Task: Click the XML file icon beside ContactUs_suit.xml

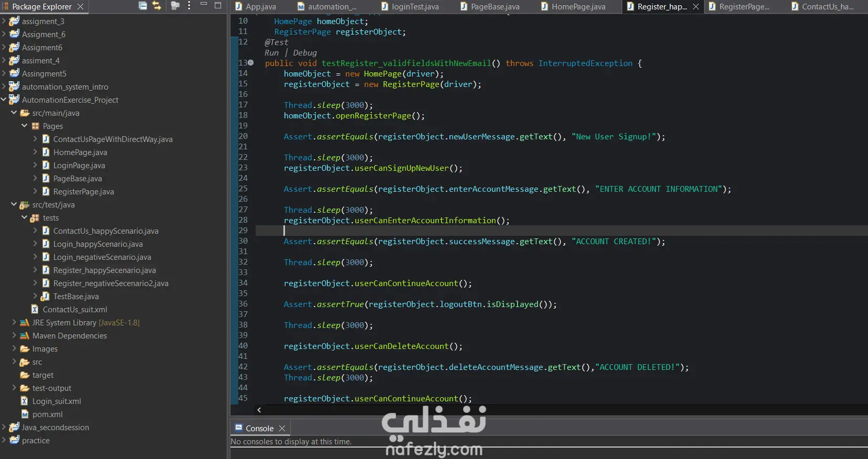Action: [35, 309]
